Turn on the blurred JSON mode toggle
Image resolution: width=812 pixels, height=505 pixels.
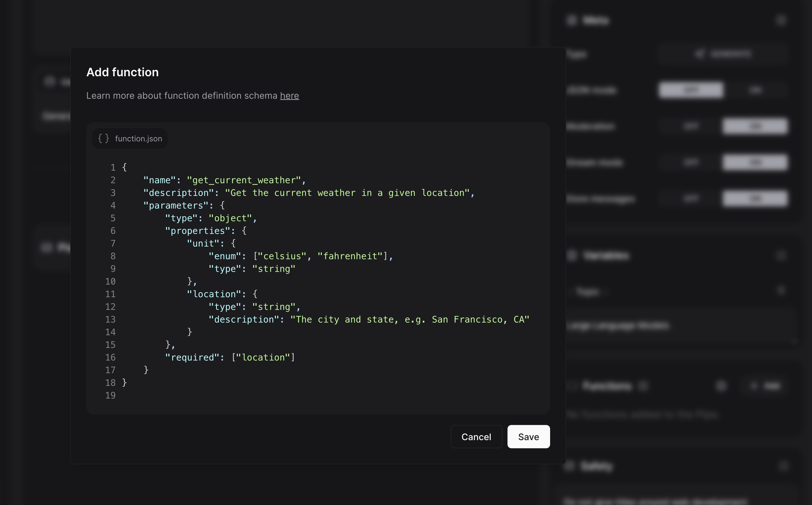pyautogui.click(x=755, y=90)
